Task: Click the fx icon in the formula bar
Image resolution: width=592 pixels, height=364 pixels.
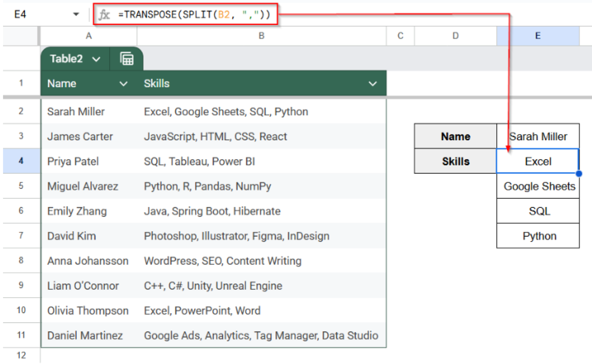Action: 104,15
